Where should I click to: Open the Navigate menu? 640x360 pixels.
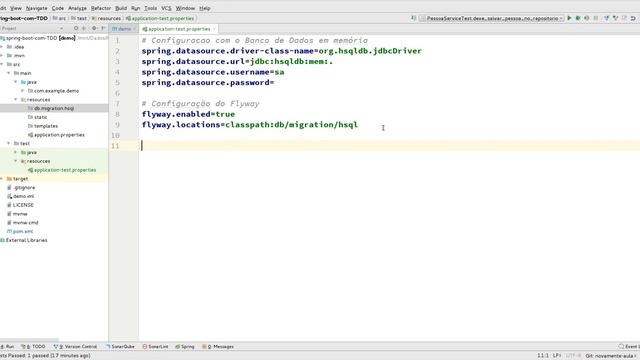(37, 8)
